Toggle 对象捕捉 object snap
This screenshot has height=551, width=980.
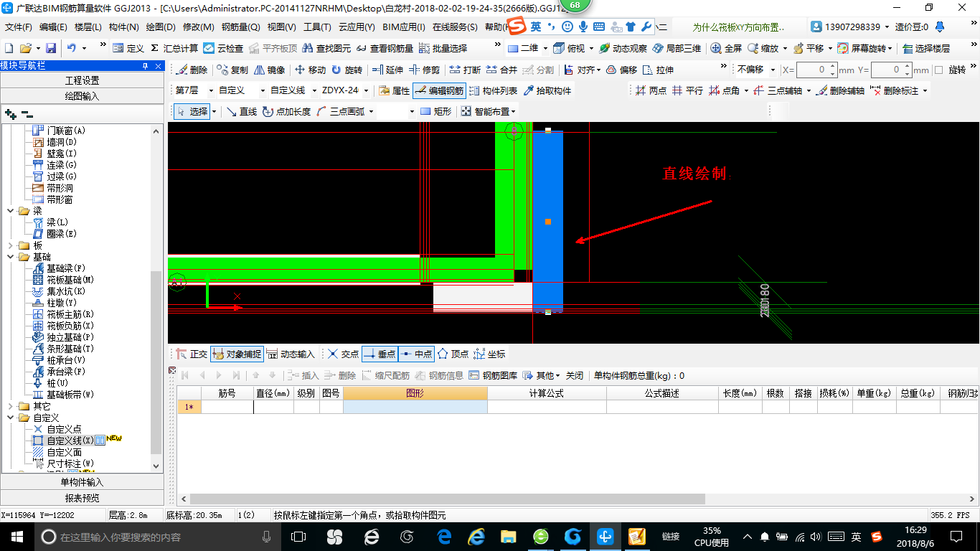pyautogui.click(x=237, y=354)
